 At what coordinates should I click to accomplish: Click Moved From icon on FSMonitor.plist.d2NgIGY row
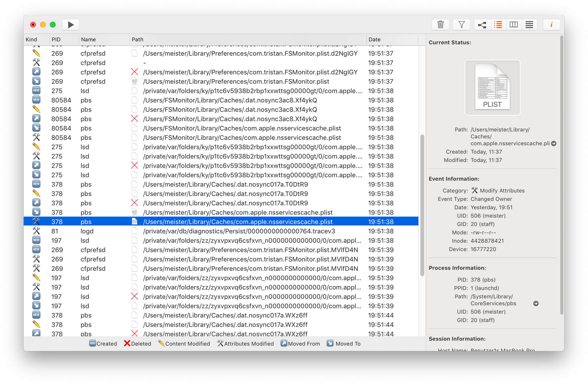[x=36, y=72]
